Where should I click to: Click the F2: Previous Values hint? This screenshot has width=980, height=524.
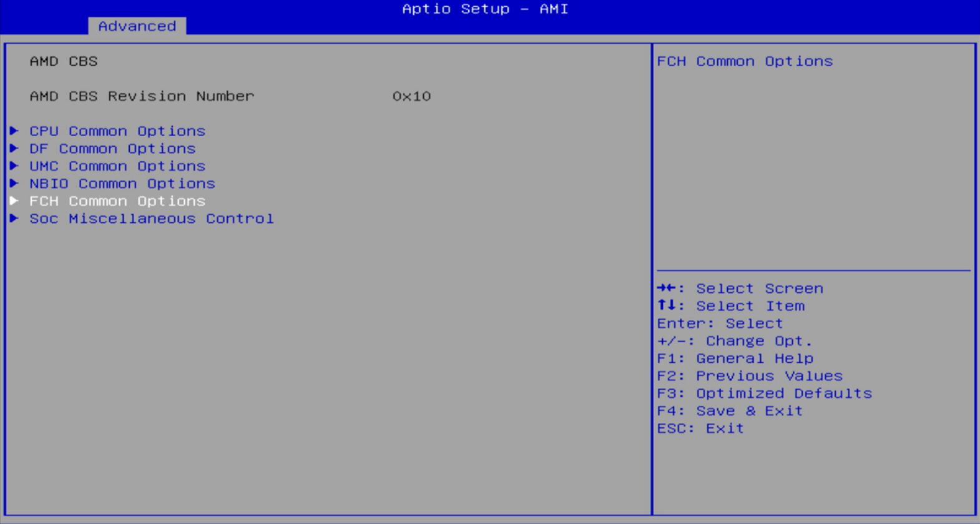pyautogui.click(x=750, y=376)
